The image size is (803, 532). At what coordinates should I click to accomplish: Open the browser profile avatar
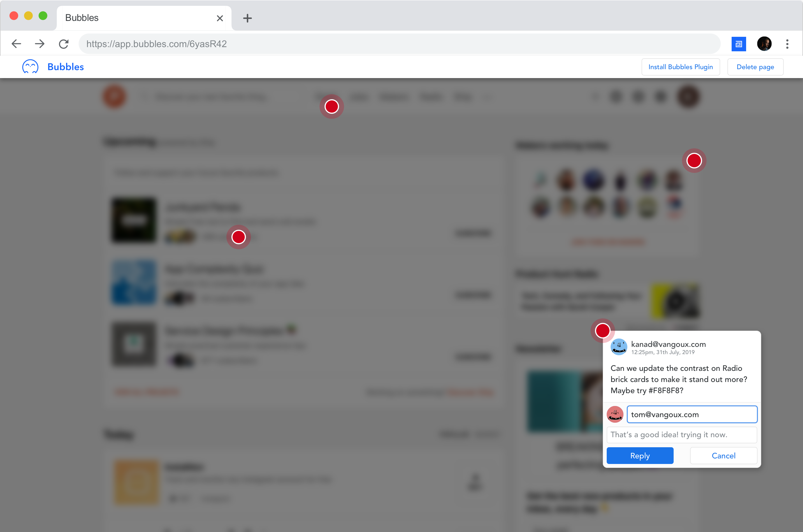(x=764, y=44)
